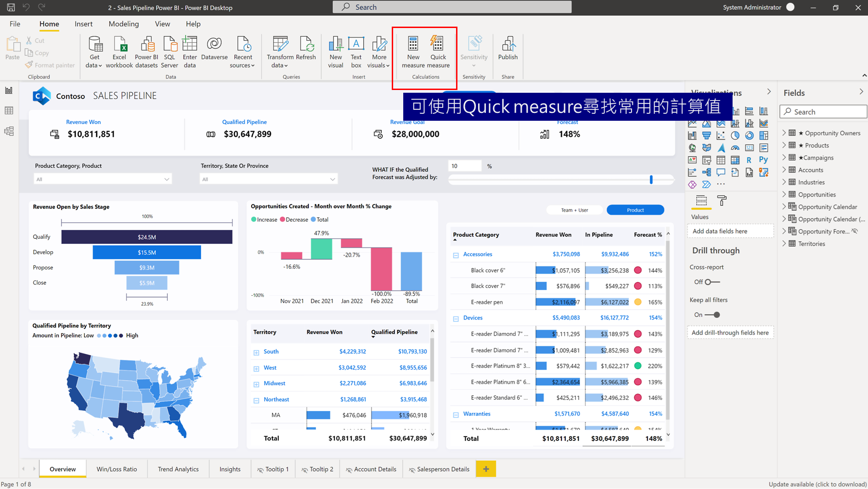The height and width of the screenshot is (489, 868).
Task: Undo the last action
Action: point(26,7)
